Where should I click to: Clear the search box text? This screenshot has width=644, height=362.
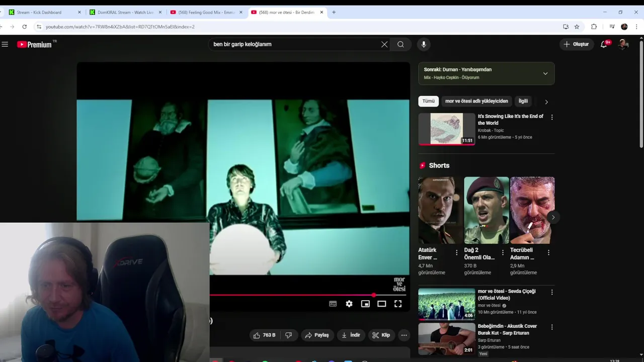pos(384,44)
